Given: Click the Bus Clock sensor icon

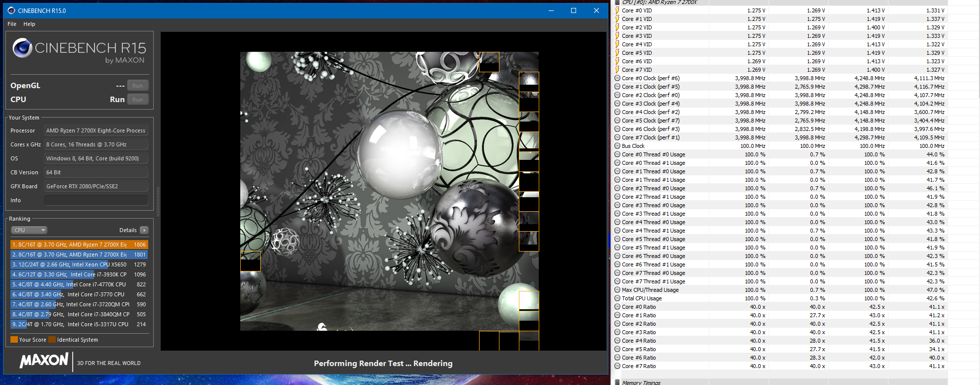Looking at the screenshot, I should 617,146.
